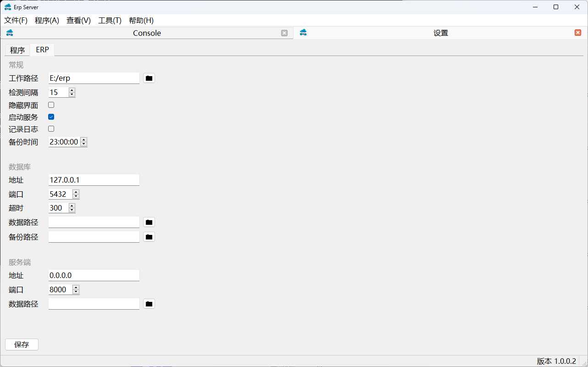
Task: Click the 保存 save button
Action: coord(22,345)
